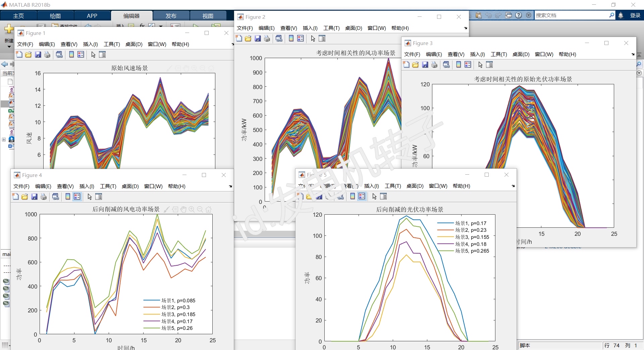644x350 pixels.
Task: Toggle Insert Colorbar in Figure 1
Action: [x=71, y=54]
